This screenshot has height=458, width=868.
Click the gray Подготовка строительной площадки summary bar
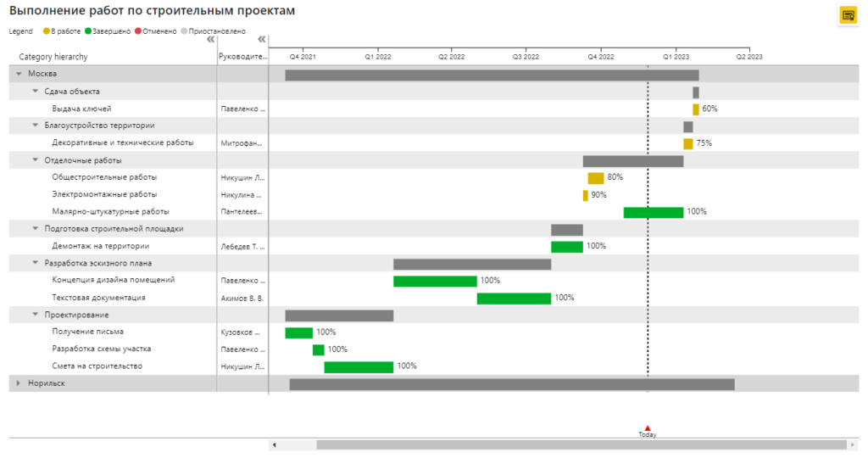tap(567, 230)
